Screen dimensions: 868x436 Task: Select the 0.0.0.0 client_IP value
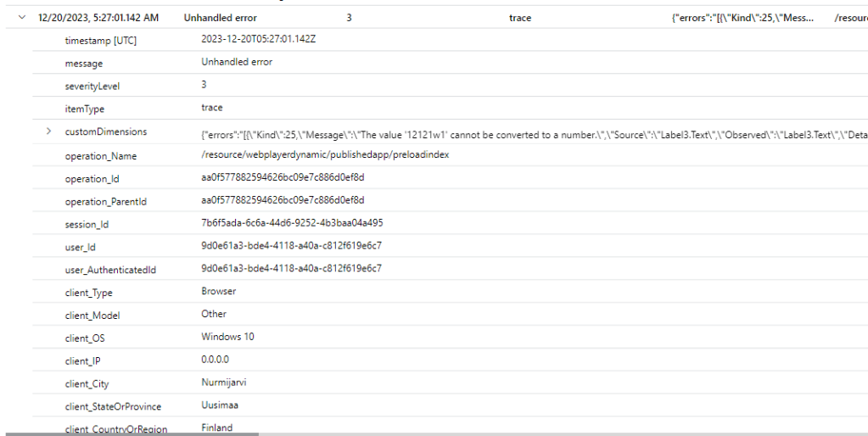216,360
